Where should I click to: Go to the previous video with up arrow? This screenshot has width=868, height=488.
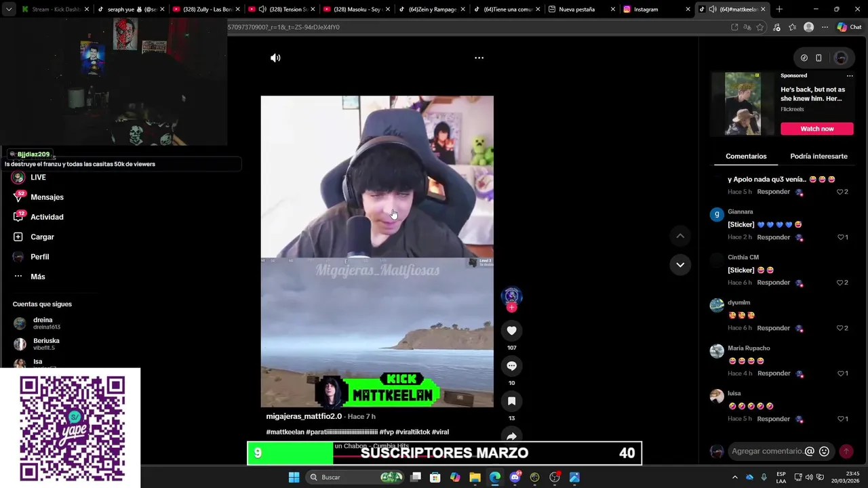(x=680, y=236)
